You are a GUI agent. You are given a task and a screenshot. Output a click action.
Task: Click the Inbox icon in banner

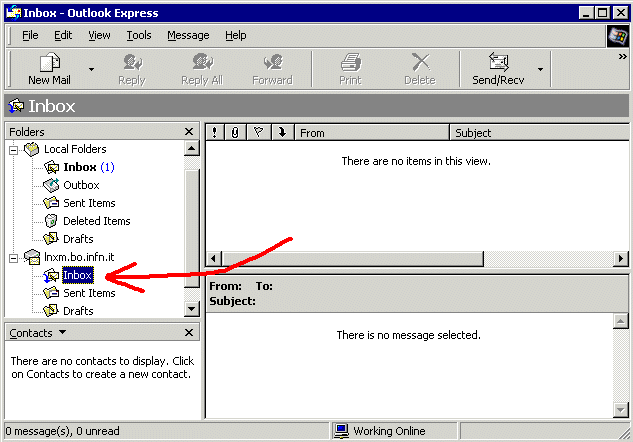click(16, 106)
